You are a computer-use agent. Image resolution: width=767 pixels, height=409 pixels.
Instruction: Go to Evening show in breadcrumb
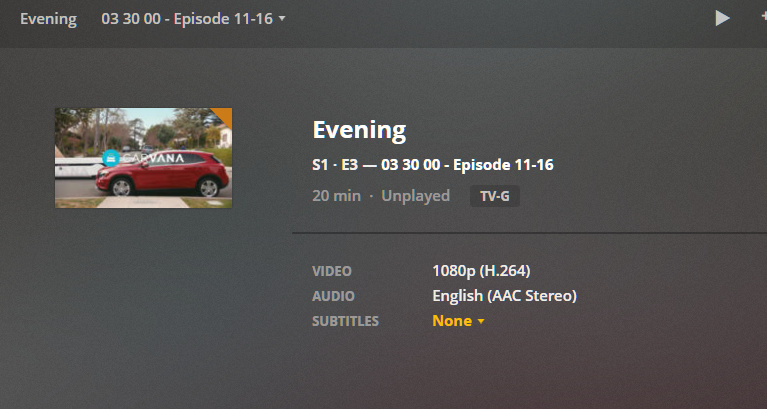48,19
